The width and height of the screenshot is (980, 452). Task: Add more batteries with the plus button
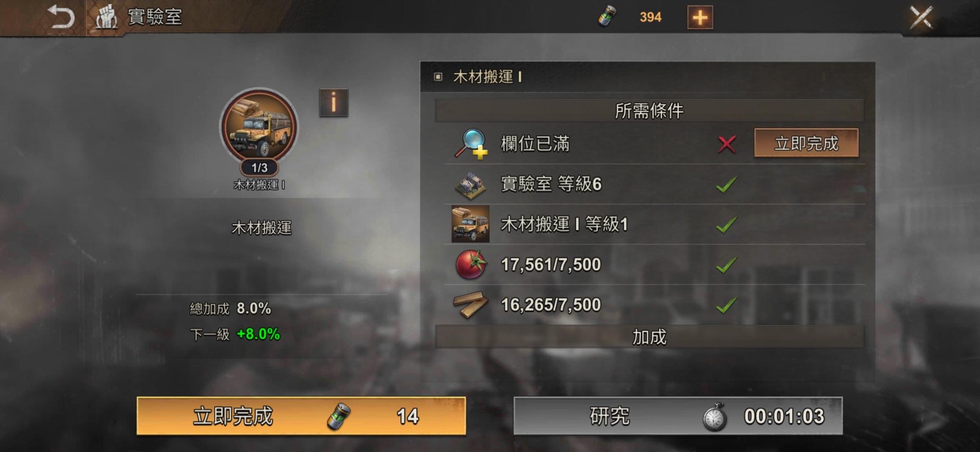pyautogui.click(x=700, y=17)
